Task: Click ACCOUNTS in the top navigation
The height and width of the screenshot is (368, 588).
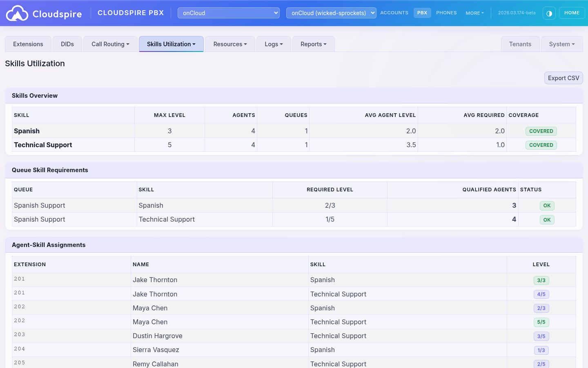Action: point(394,13)
